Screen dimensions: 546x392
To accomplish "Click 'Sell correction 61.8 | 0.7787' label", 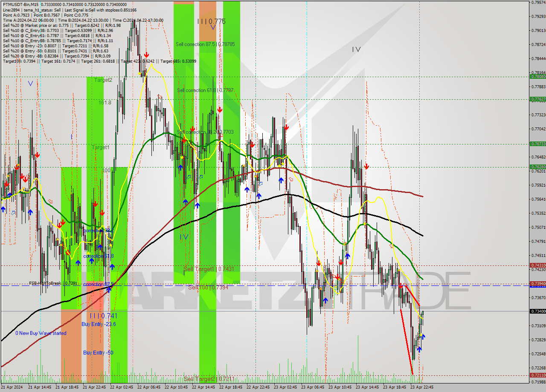I will (205, 90).
